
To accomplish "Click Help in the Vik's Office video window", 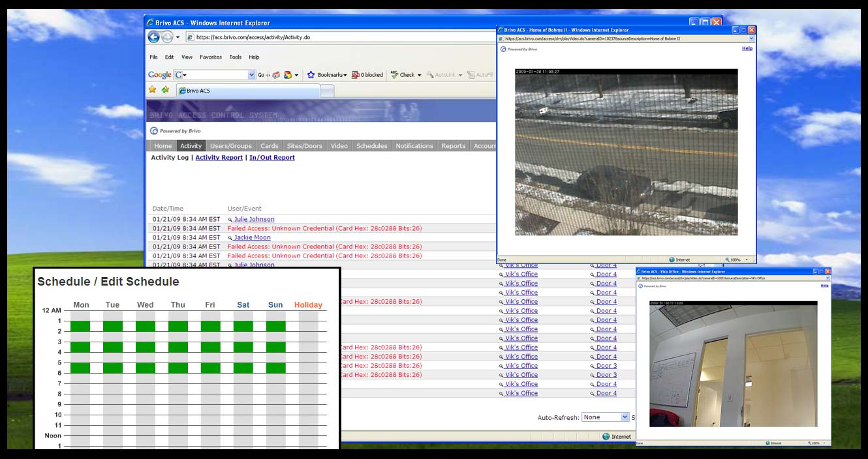I will tap(824, 286).
